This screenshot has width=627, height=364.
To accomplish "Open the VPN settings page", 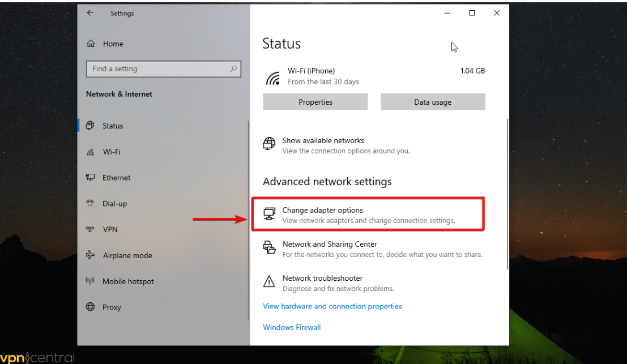I will [110, 229].
